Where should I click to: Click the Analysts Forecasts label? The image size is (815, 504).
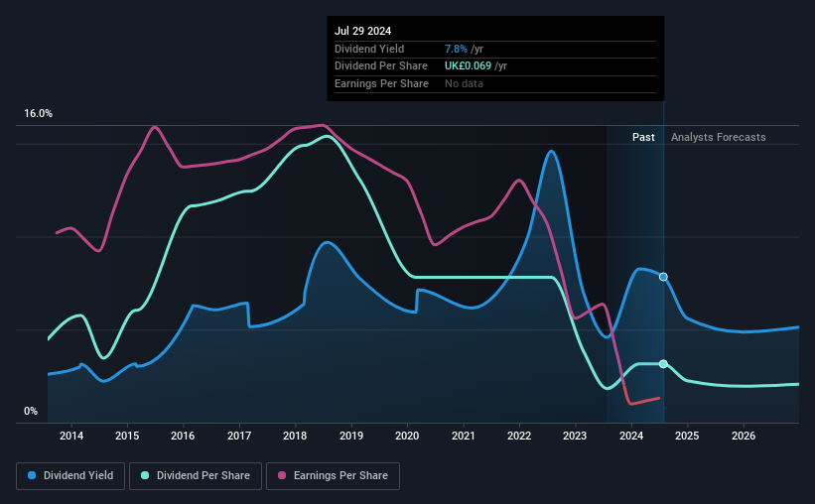point(719,137)
